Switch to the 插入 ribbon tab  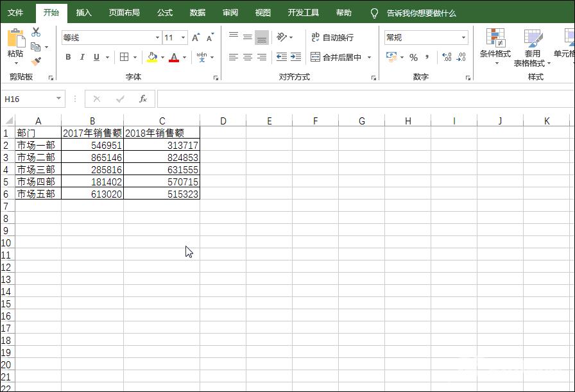[x=83, y=12]
